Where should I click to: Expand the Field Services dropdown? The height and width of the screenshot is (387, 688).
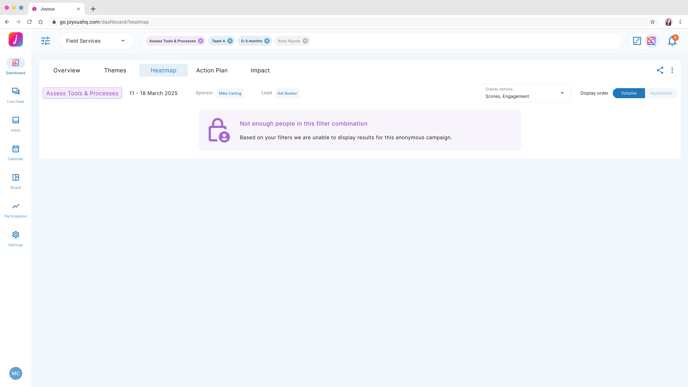point(97,41)
